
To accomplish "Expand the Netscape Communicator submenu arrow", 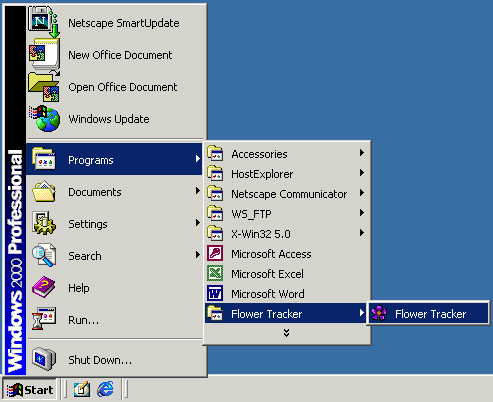I will 362,193.
